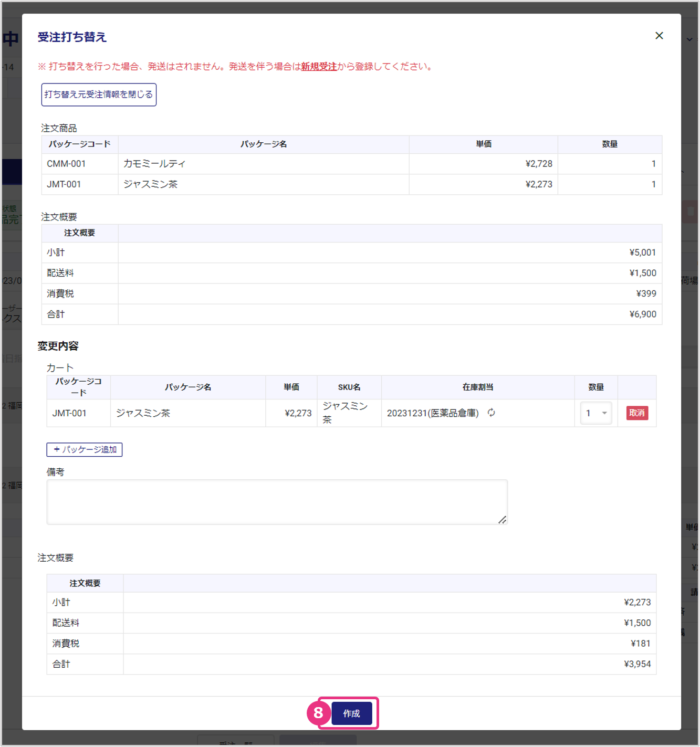Click the 在庫割当 column header
Viewport: 700px width, 747px height.
click(477, 387)
